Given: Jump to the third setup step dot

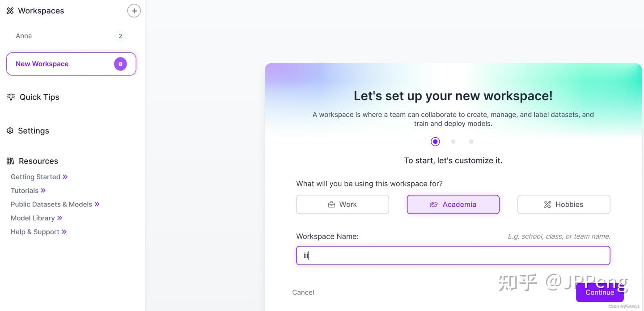Looking at the screenshot, I should click(471, 142).
